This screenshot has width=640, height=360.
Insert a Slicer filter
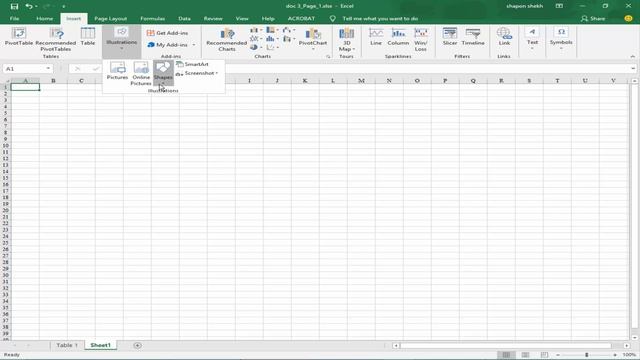click(450, 36)
